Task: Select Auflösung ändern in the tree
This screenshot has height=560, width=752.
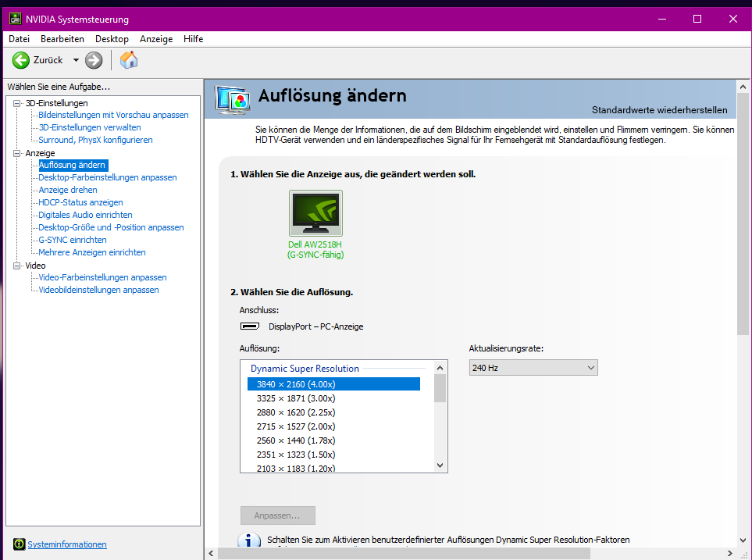Action: 73,165
